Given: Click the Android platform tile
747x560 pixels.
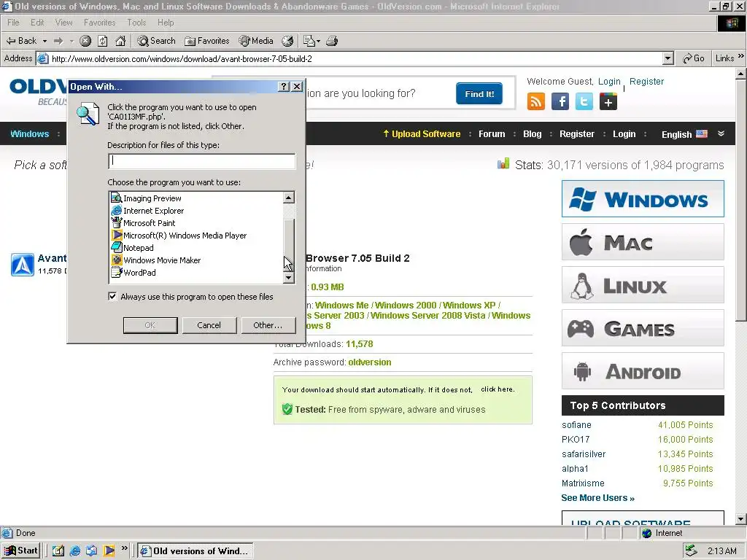Looking at the screenshot, I should [643, 371].
